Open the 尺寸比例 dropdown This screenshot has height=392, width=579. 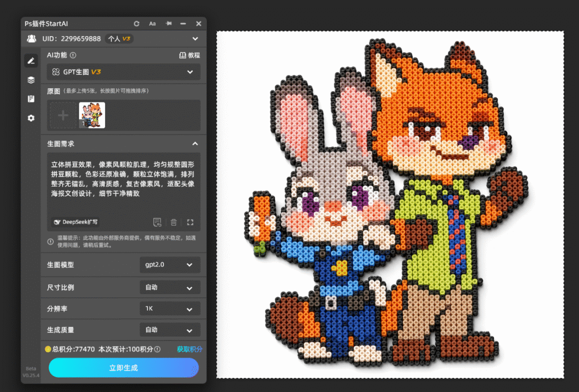point(170,287)
